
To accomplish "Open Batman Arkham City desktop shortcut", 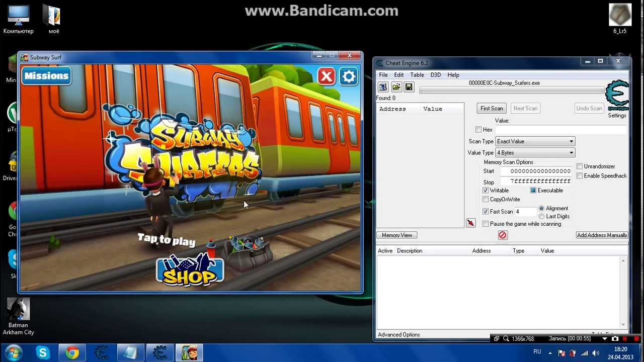I will (19, 316).
